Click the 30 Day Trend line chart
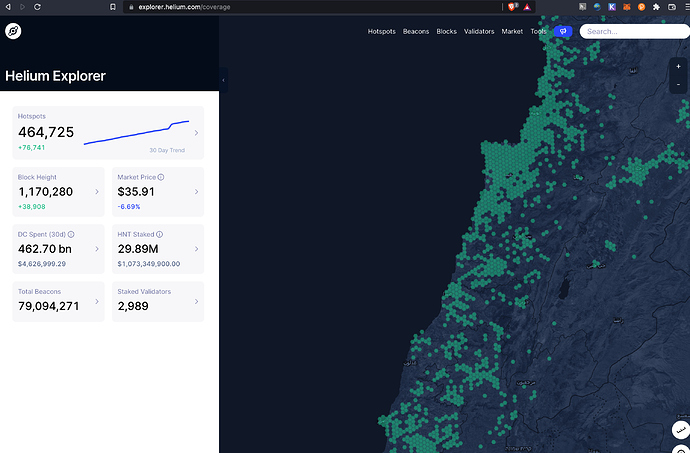 tap(136, 132)
